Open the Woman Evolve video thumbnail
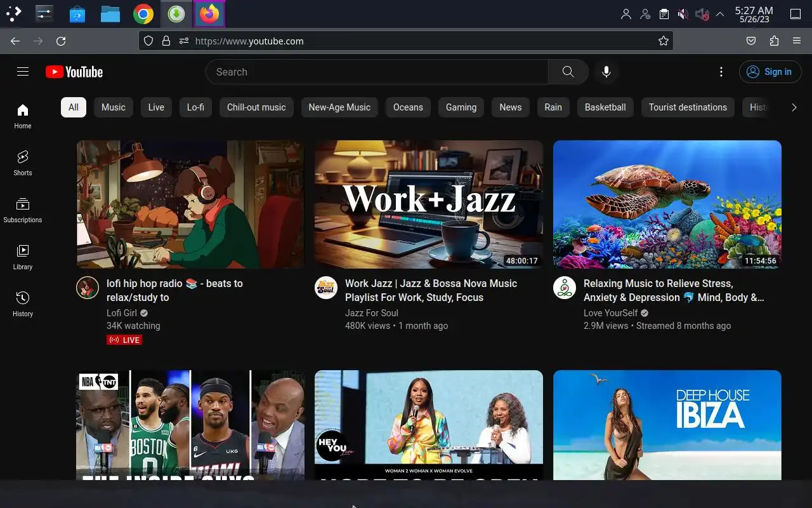Image resolution: width=812 pixels, height=508 pixels. pos(429,425)
